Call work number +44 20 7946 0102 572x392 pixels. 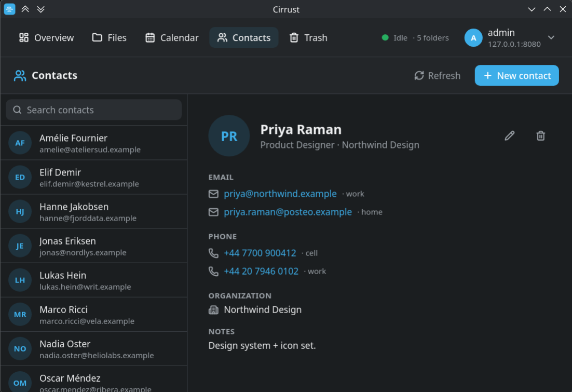(x=261, y=271)
